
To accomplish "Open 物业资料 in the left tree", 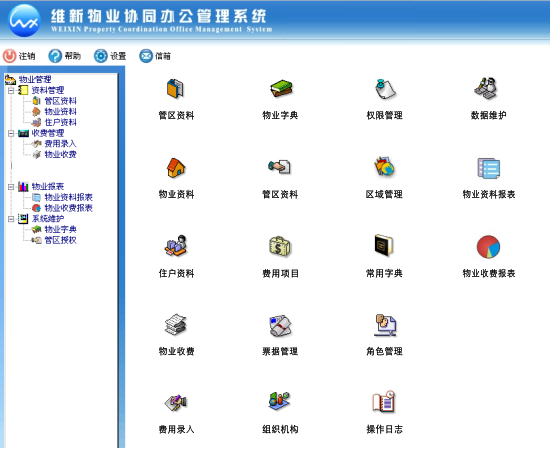I will (x=60, y=112).
